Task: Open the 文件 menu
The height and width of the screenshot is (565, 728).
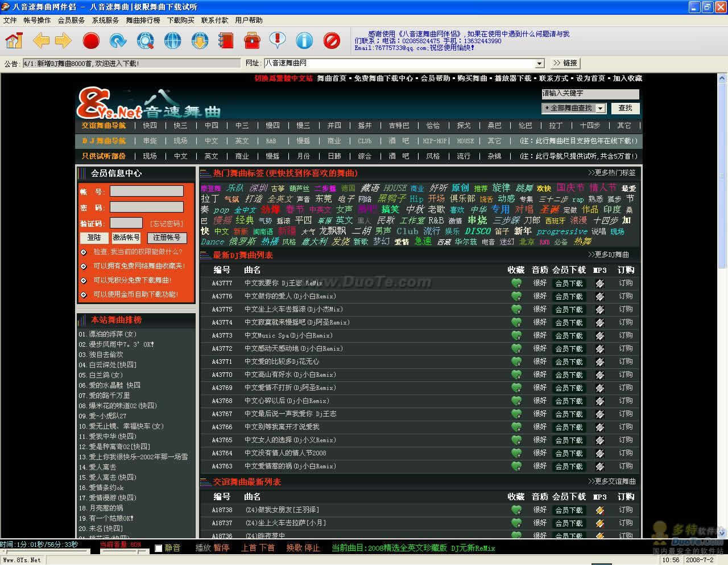Action: 10,20
